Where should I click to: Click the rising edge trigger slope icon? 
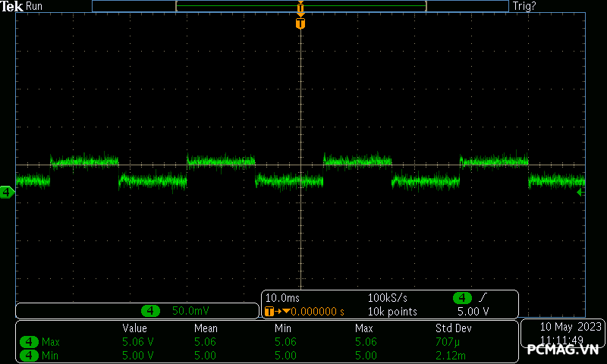tap(483, 298)
